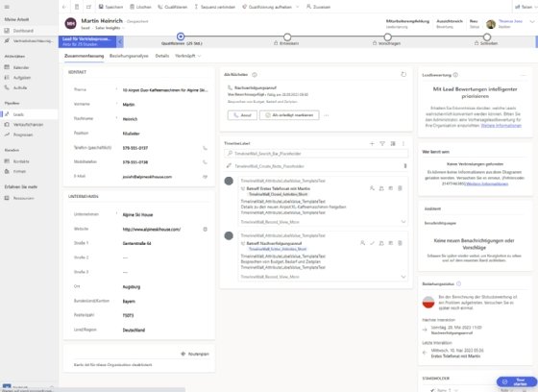Click the Beziehungsstatus info icon
This screenshot has width=538, height=392.
[459, 283]
